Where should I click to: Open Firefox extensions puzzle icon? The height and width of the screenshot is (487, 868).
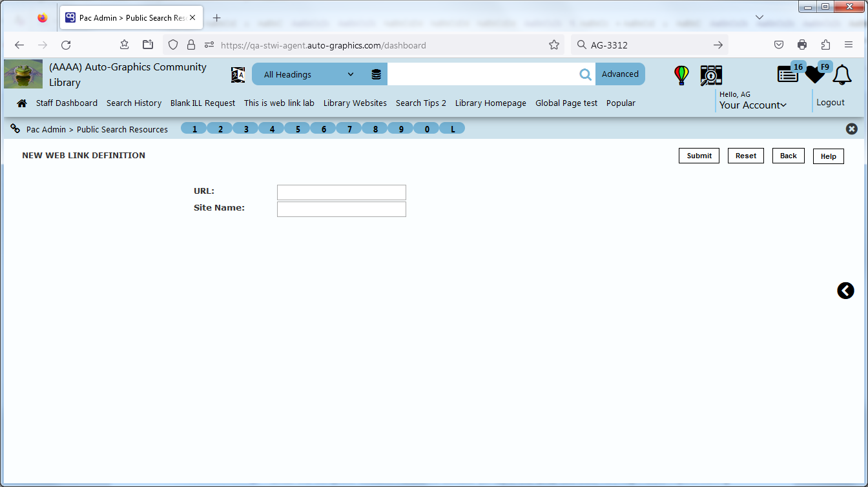point(825,45)
